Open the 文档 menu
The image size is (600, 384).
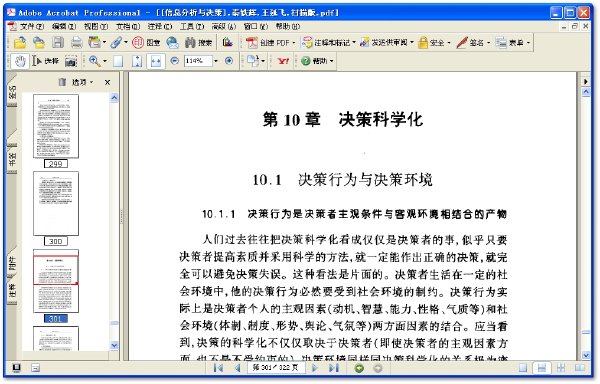click(128, 26)
